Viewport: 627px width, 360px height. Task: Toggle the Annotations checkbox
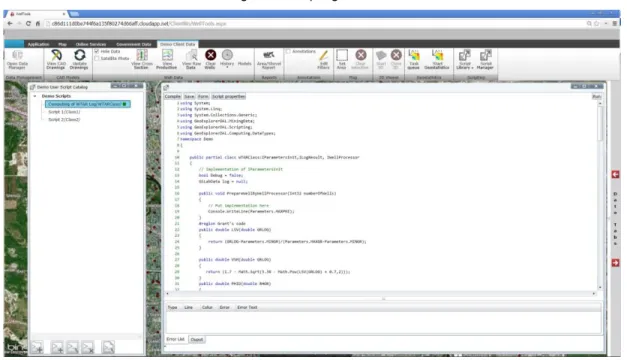[x=288, y=52]
